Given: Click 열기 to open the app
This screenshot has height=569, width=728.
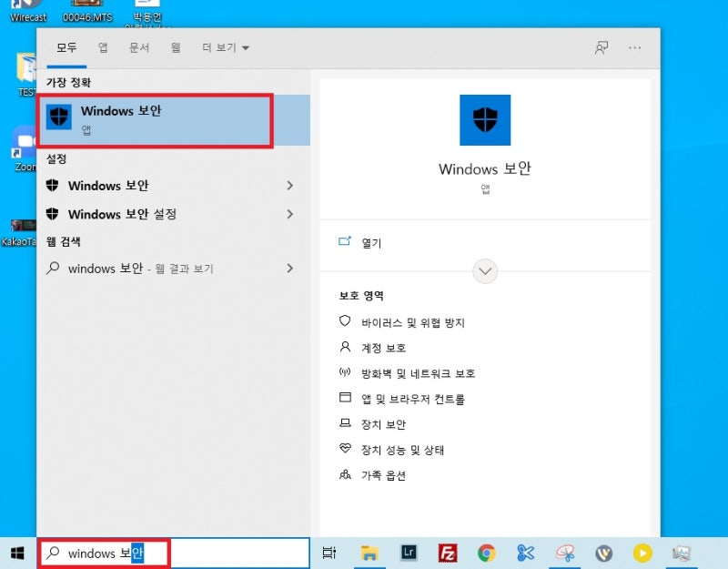Looking at the screenshot, I should tap(371, 243).
